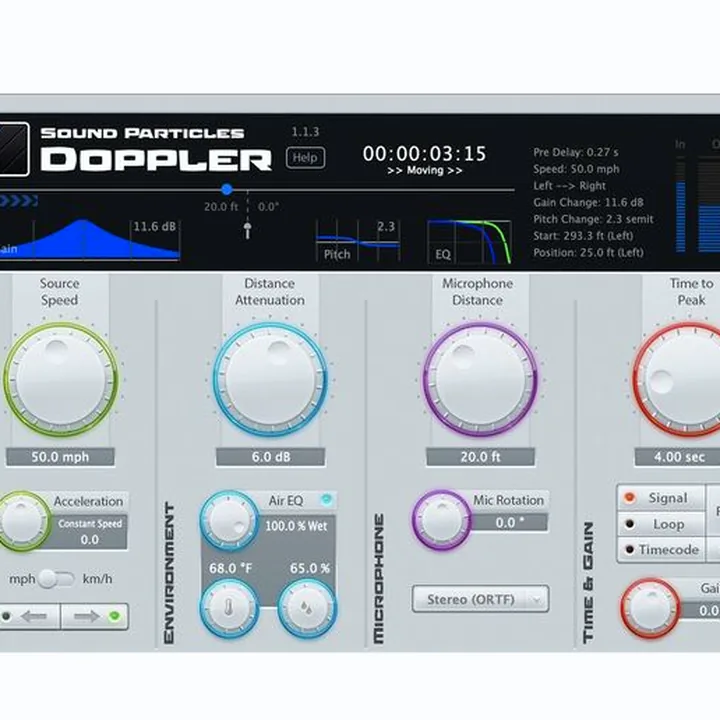Open the Gain curve graph
The width and height of the screenshot is (720, 720).
click(x=90, y=240)
